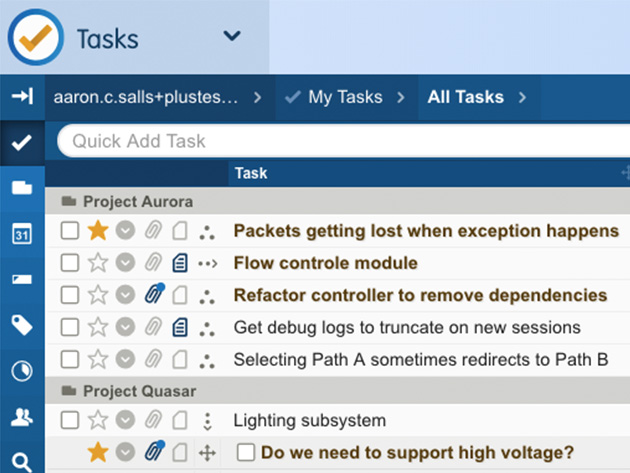
Task: Select the All Tasks breadcrumb tab
Action: (465, 97)
